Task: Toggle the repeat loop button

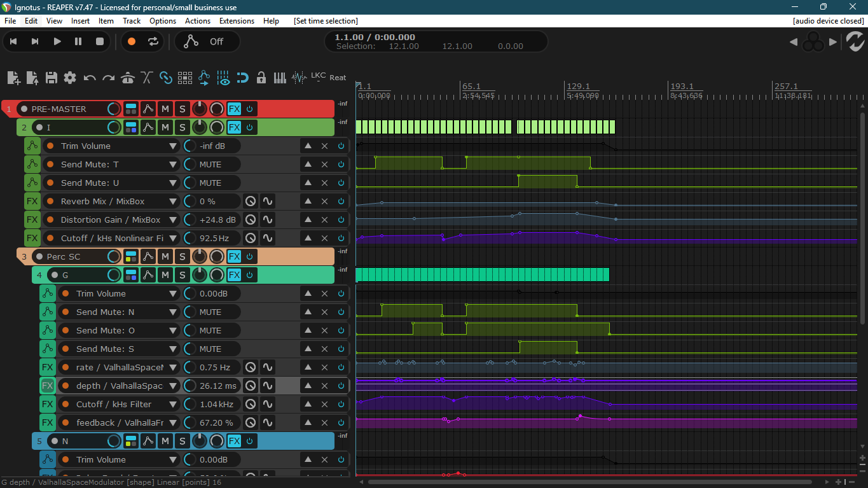Action: coord(153,41)
